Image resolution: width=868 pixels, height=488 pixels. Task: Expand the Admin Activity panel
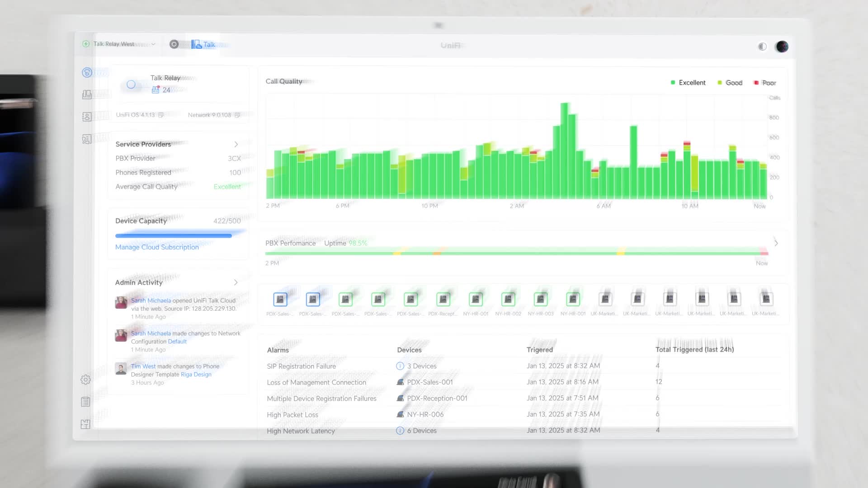coord(236,282)
